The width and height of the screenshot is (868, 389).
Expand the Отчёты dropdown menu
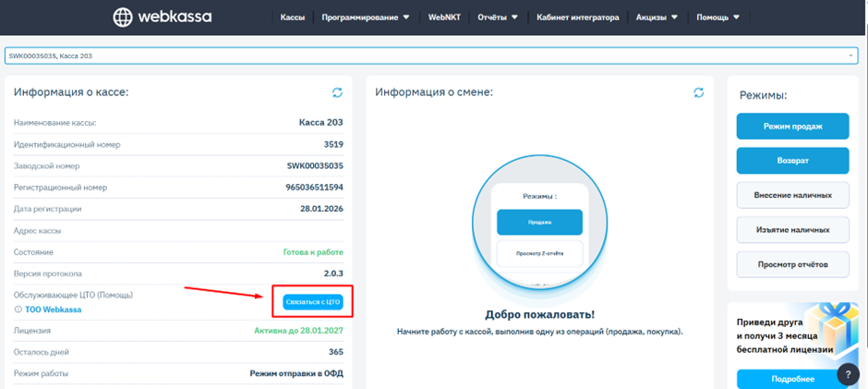(498, 18)
